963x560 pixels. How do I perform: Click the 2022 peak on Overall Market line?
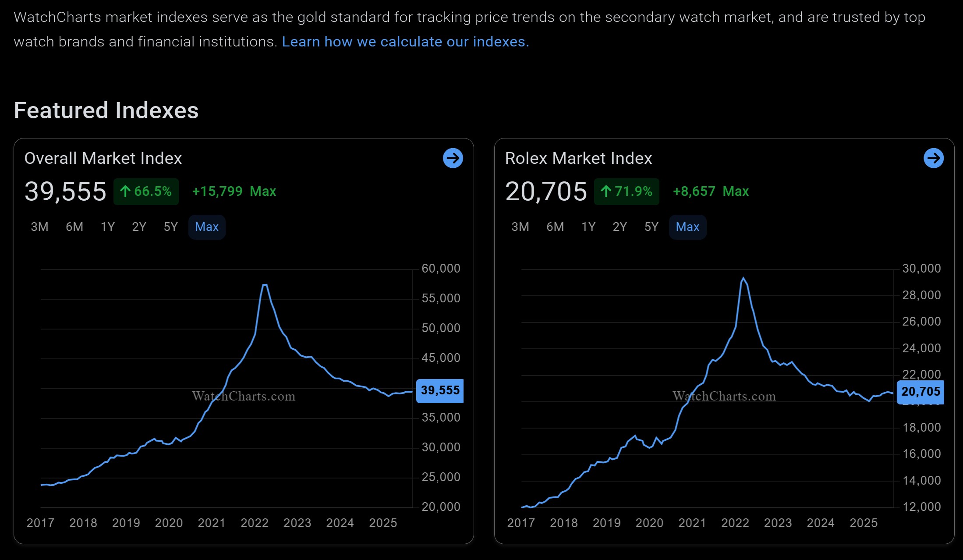(265, 285)
